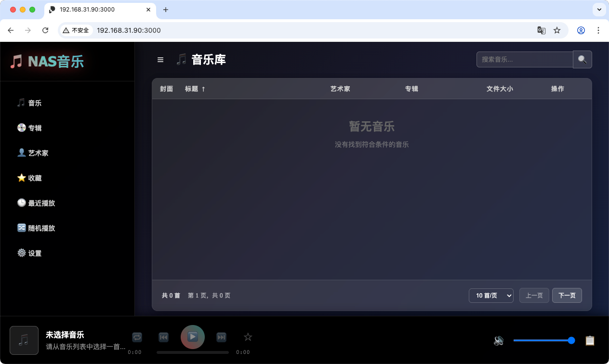Open 设置 with the gear icon

pyautogui.click(x=22, y=253)
